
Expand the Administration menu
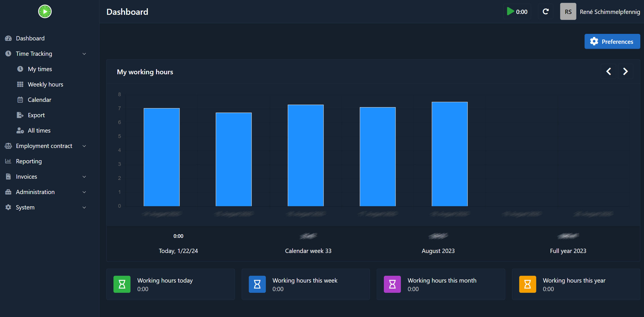[x=84, y=192]
